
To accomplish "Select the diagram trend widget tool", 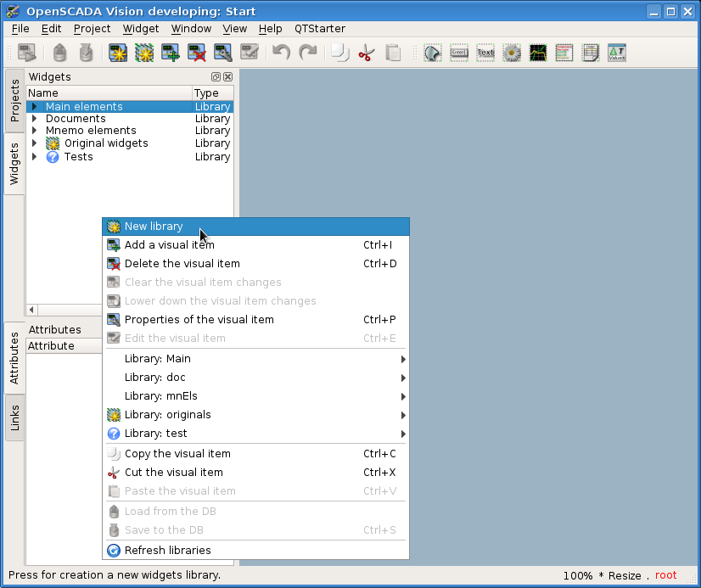I will 538,53.
